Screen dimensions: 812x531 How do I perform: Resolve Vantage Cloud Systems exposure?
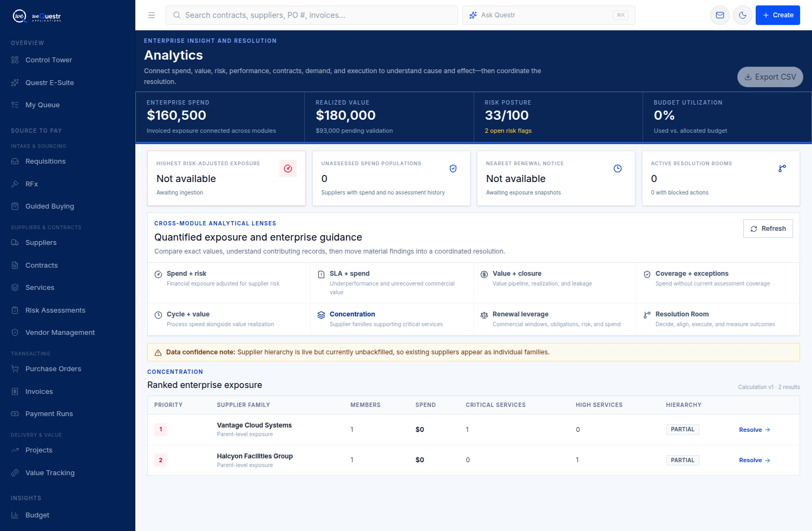(755, 430)
